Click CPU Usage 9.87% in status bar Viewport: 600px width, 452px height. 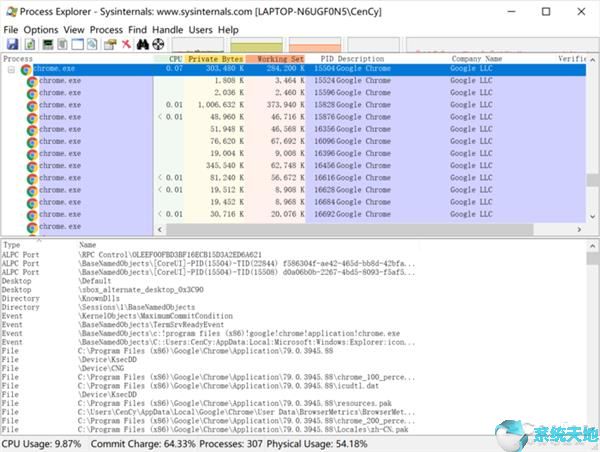click(x=41, y=444)
